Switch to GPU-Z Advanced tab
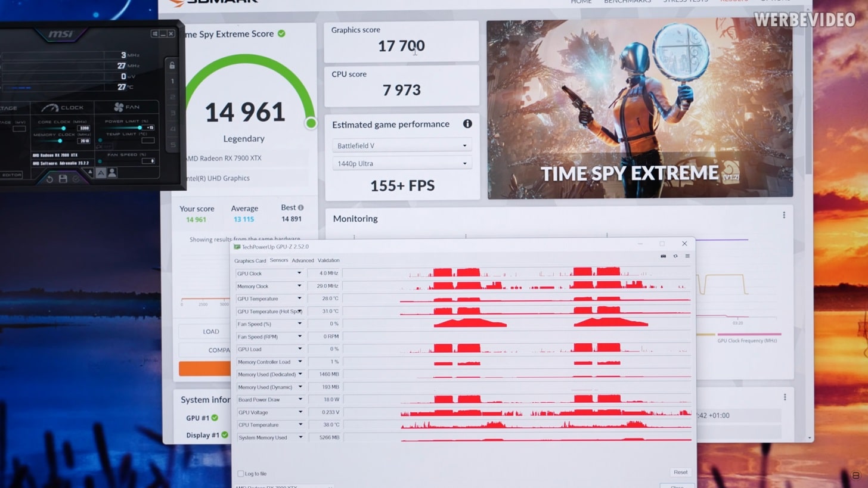Viewport: 868px width, 488px height. (x=303, y=260)
